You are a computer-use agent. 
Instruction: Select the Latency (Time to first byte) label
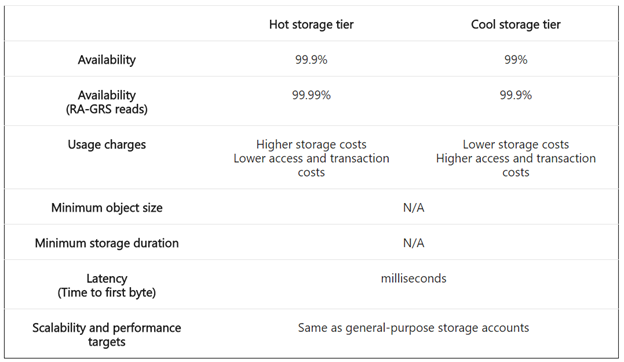point(107,285)
